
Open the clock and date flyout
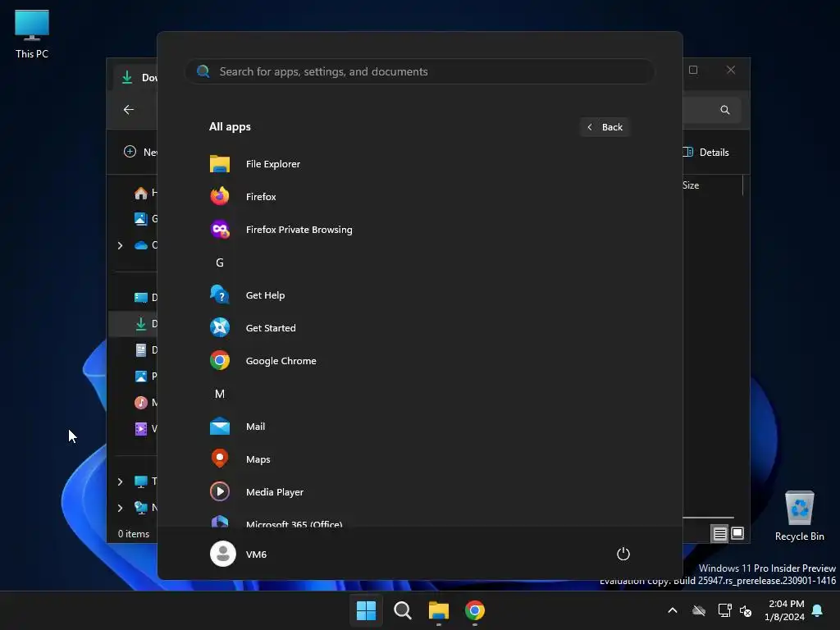pos(784,610)
